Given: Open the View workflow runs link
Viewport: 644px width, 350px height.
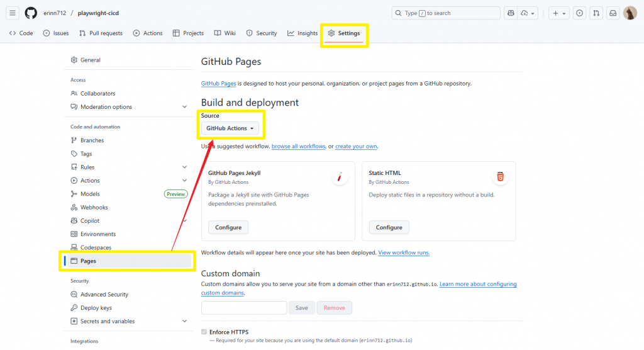Looking at the screenshot, I should click(404, 252).
